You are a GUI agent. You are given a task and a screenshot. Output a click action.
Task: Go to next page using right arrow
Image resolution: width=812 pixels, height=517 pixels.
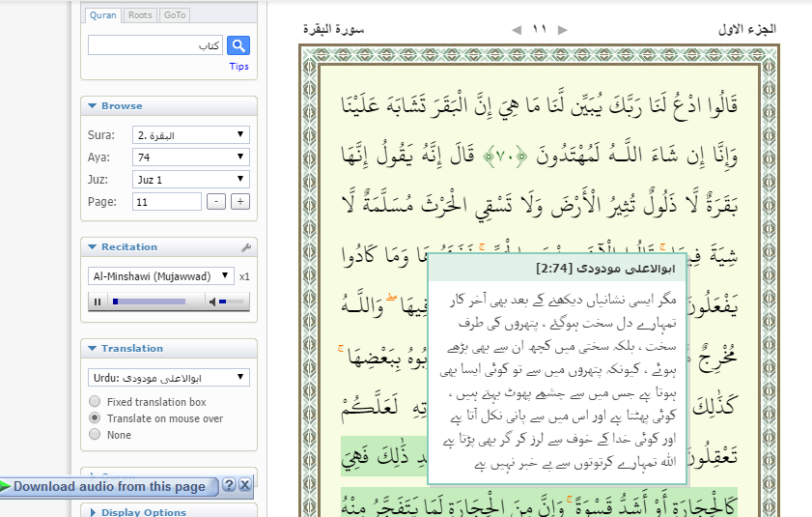pos(562,29)
